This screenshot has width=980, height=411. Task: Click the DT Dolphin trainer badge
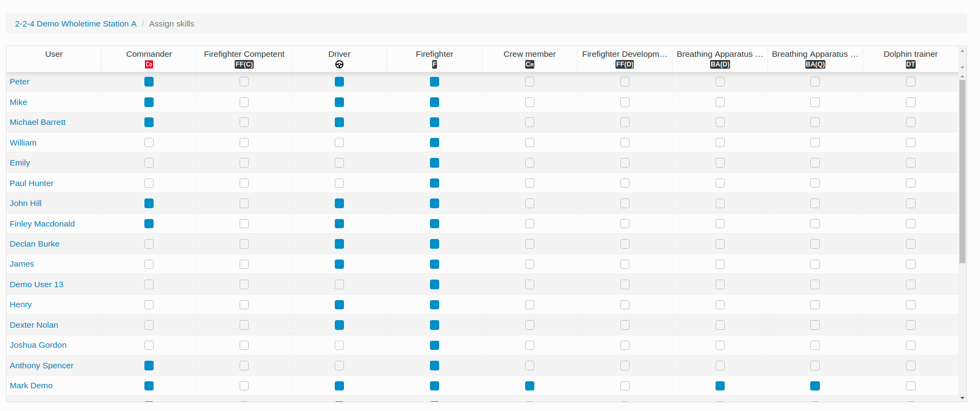911,64
